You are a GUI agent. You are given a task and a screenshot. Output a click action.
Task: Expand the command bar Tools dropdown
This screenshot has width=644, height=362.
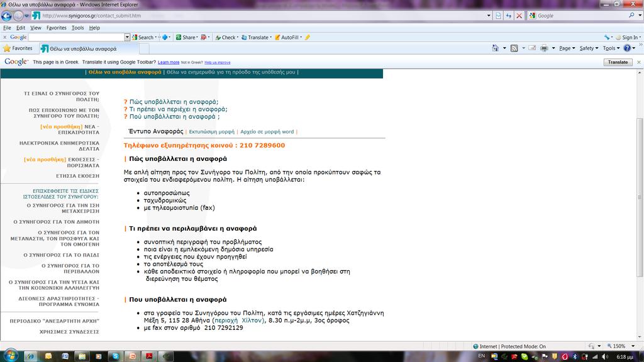point(611,48)
